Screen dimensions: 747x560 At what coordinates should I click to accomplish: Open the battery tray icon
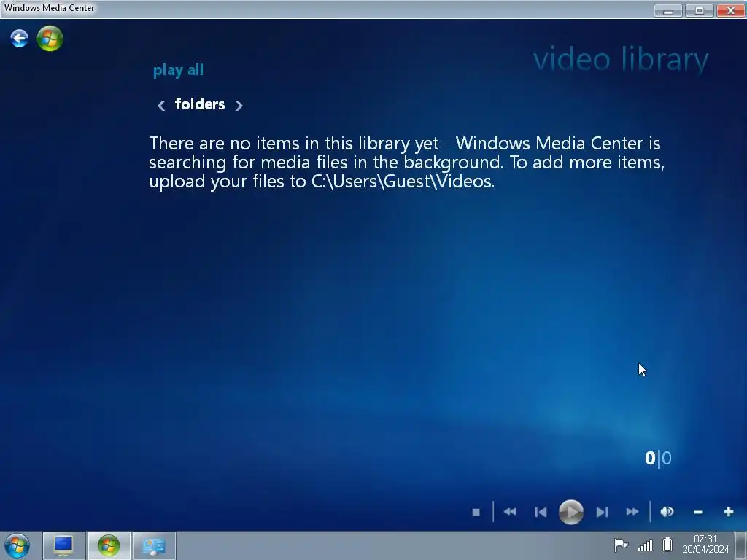pos(667,544)
